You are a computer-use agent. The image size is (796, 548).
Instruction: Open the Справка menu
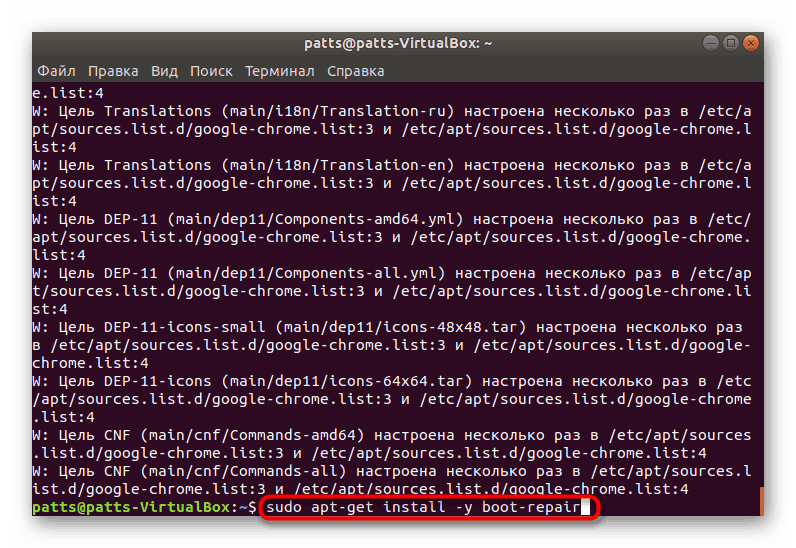[355, 71]
